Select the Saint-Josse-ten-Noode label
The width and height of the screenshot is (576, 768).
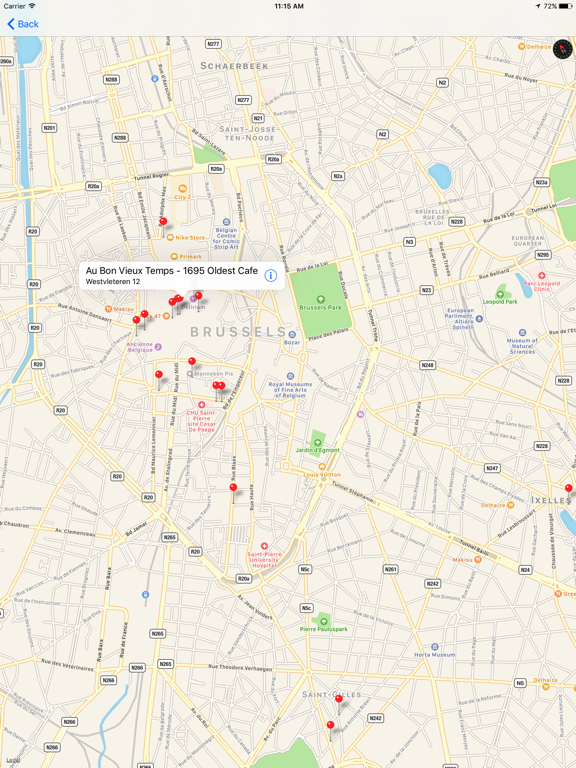(x=249, y=133)
